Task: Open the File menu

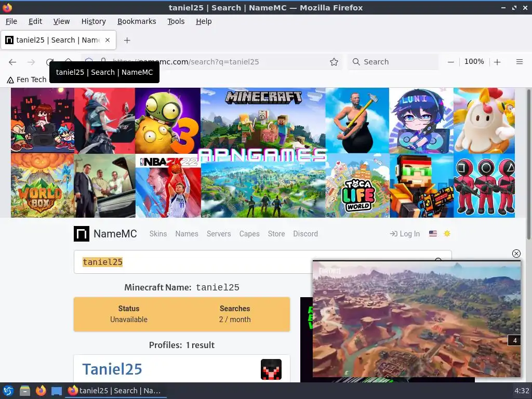Action: 11,21
